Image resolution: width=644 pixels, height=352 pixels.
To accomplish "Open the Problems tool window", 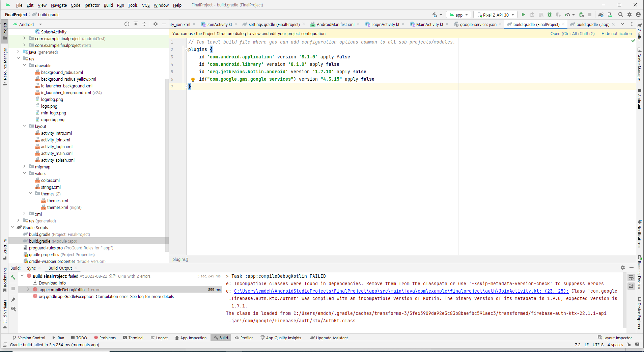I will [x=105, y=337].
